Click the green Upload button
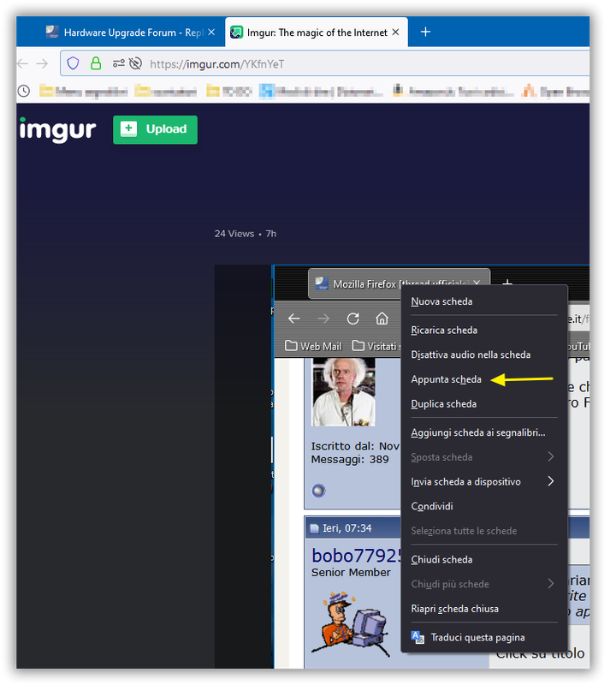Viewport: 616px width, 685px height. point(155,130)
